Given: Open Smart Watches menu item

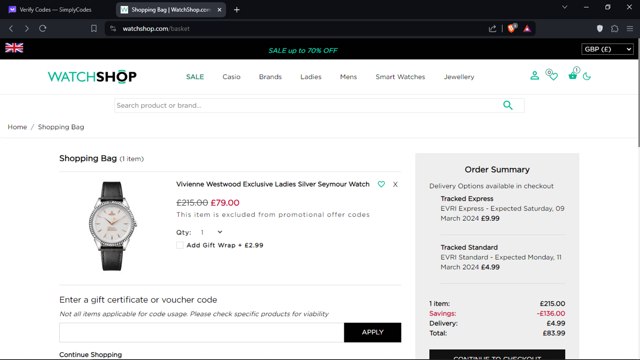Looking at the screenshot, I should pos(400,77).
